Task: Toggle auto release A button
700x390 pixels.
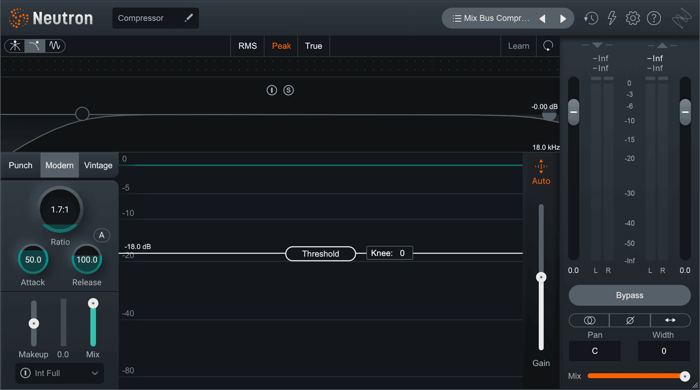Action: coord(101,235)
